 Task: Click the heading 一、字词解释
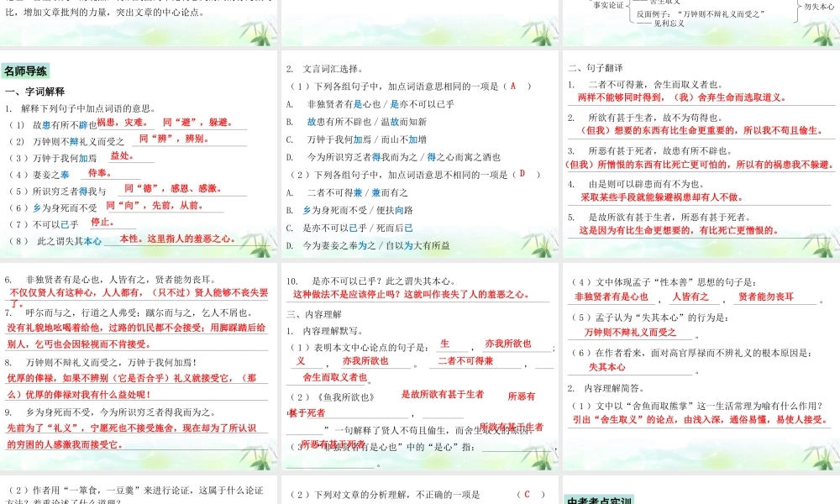pyautogui.click(x=34, y=92)
